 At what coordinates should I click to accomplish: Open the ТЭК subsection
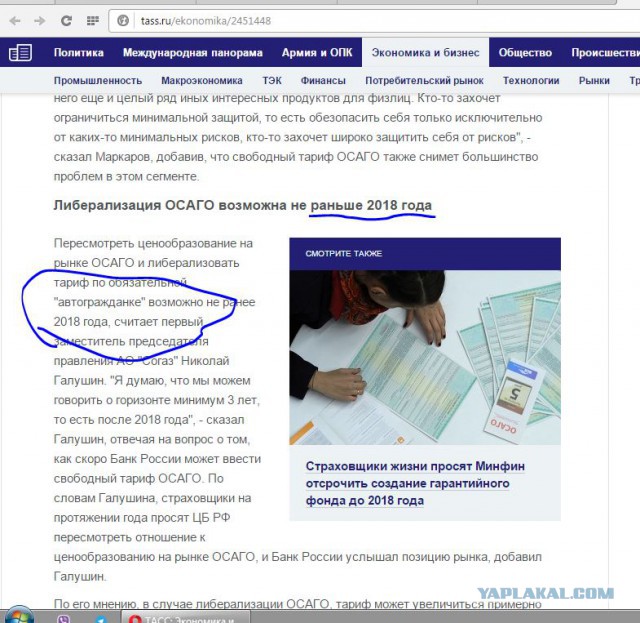(272, 80)
